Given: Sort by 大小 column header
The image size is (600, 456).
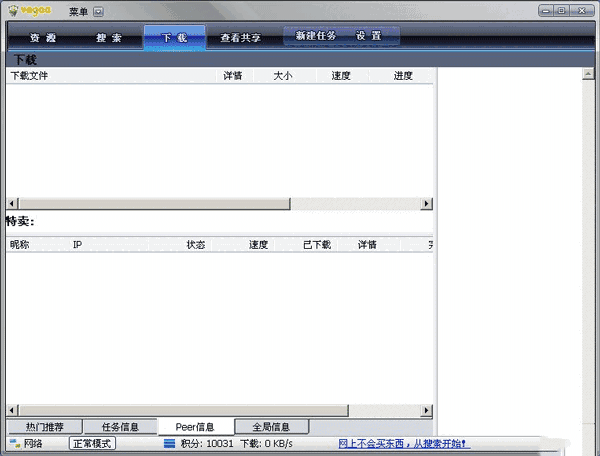Looking at the screenshot, I should pos(283,76).
